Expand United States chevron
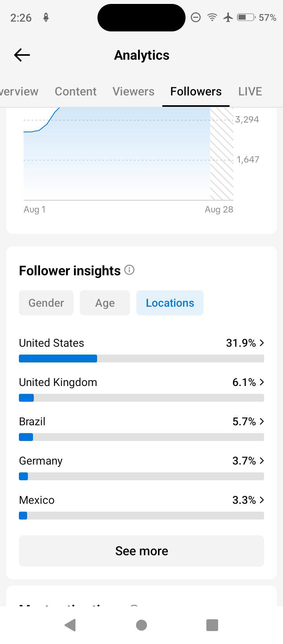283x644 pixels. point(262,343)
